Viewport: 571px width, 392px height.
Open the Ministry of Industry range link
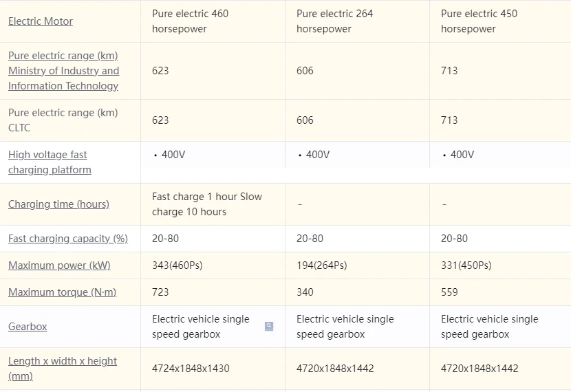63,71
